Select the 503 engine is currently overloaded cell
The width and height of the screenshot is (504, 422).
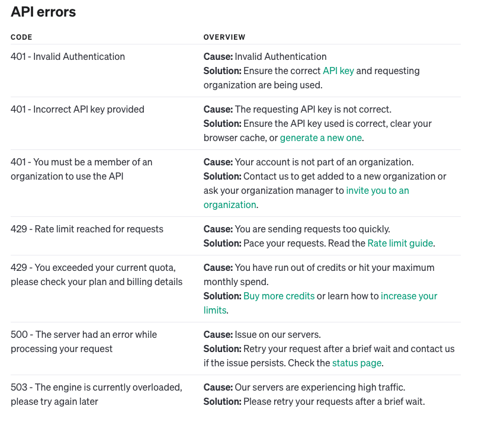pos(97,394)
